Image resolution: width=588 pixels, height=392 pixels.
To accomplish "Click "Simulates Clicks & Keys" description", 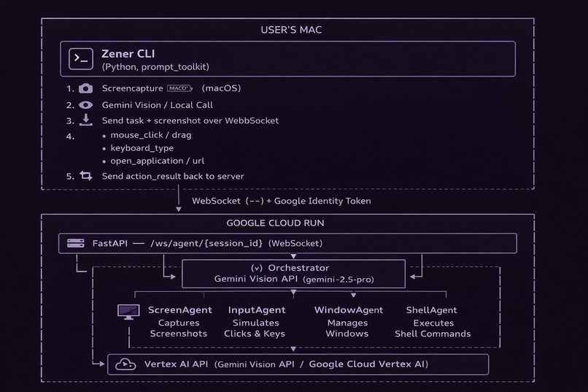I will click(x=255, y=328).
